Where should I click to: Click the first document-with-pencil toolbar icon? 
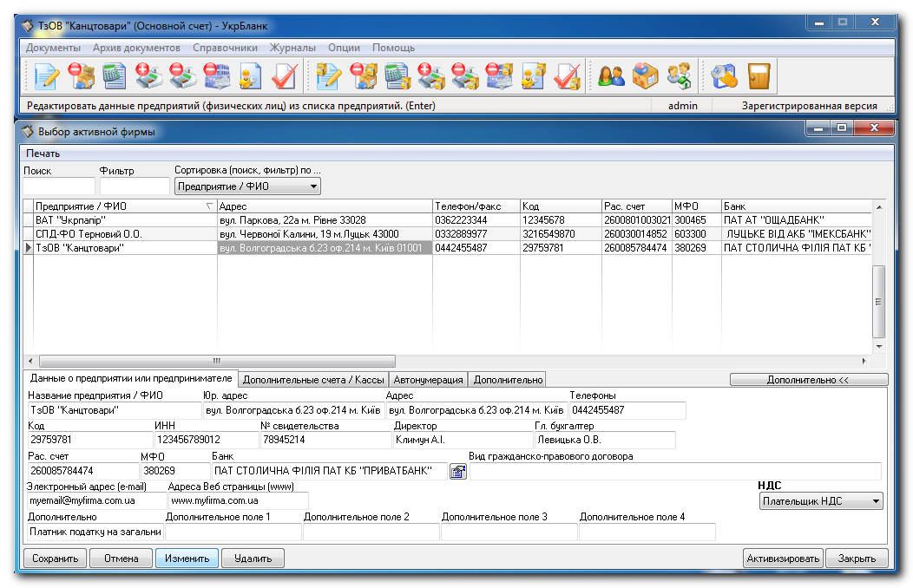click(47, 76)
